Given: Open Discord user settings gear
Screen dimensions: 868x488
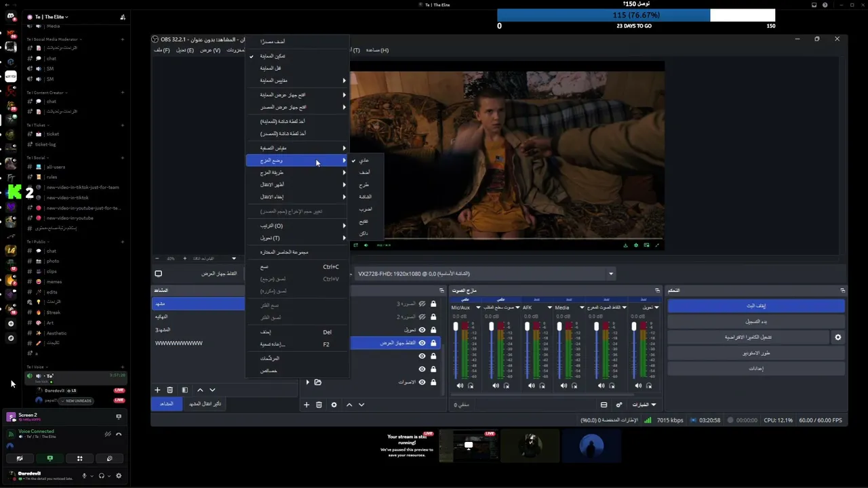Looking at the screenshot, I should [119, 476].
